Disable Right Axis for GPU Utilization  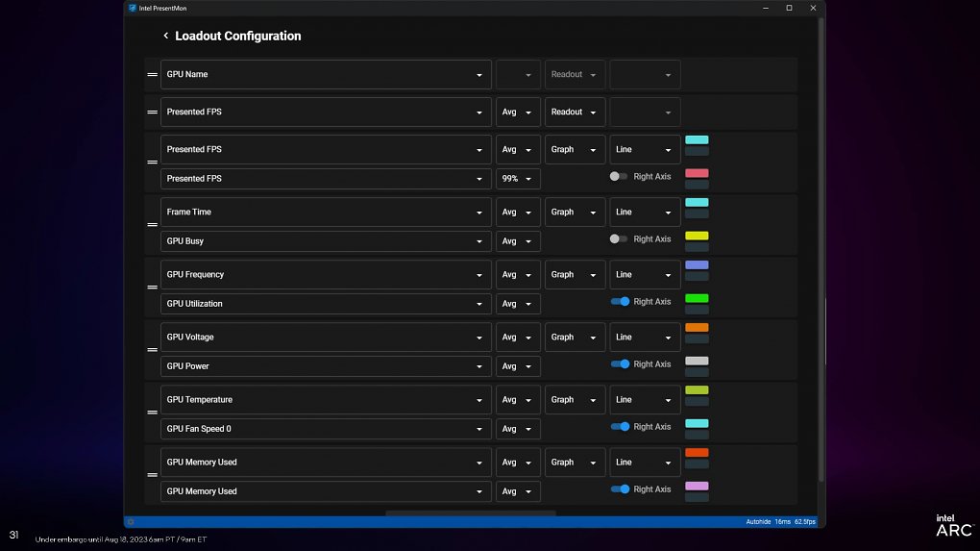pos(620,301)
